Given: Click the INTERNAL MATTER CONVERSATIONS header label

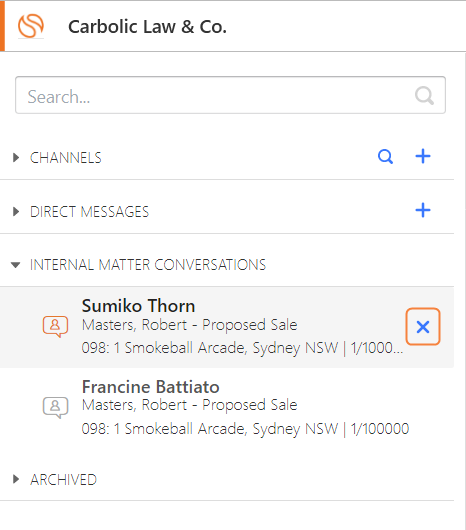Looking at the screenshot, I should click(148, 265).
